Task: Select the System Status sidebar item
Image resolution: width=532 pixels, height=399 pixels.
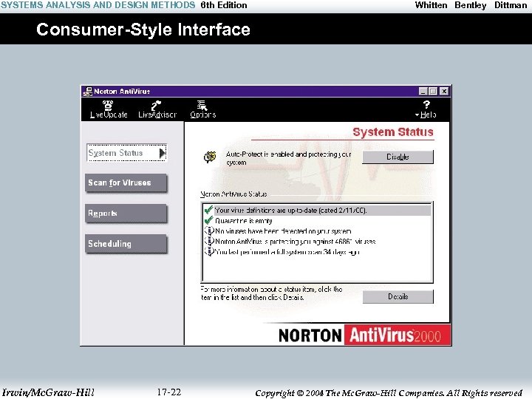Action: 126,153
